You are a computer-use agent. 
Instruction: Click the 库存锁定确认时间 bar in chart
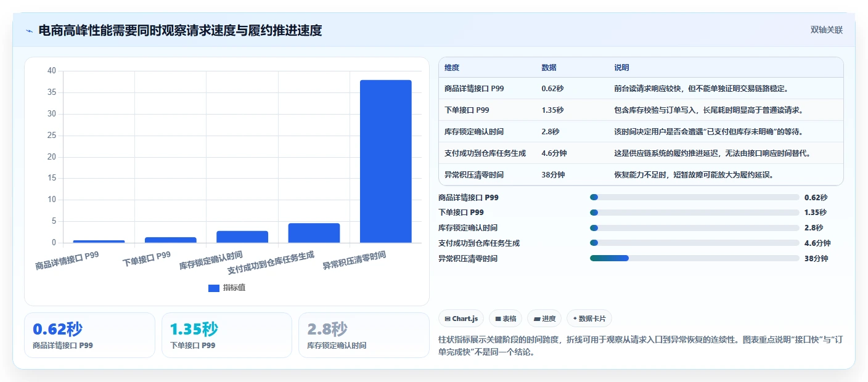click(242, 237)
